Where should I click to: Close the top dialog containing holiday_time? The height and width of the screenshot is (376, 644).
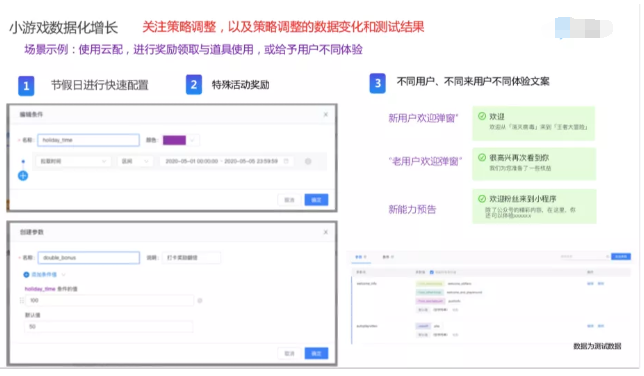[326, 115]
